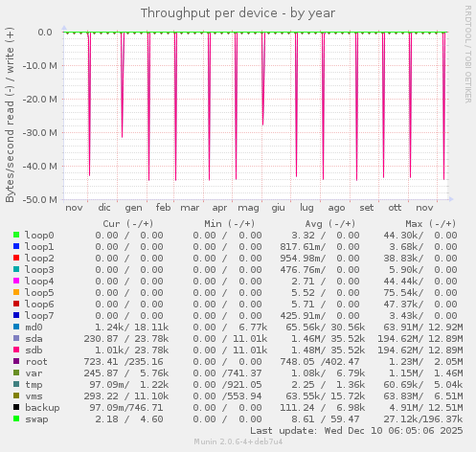Click the 'Max (-/+)' column header
The image size is (476, 452).
(431, 224)
